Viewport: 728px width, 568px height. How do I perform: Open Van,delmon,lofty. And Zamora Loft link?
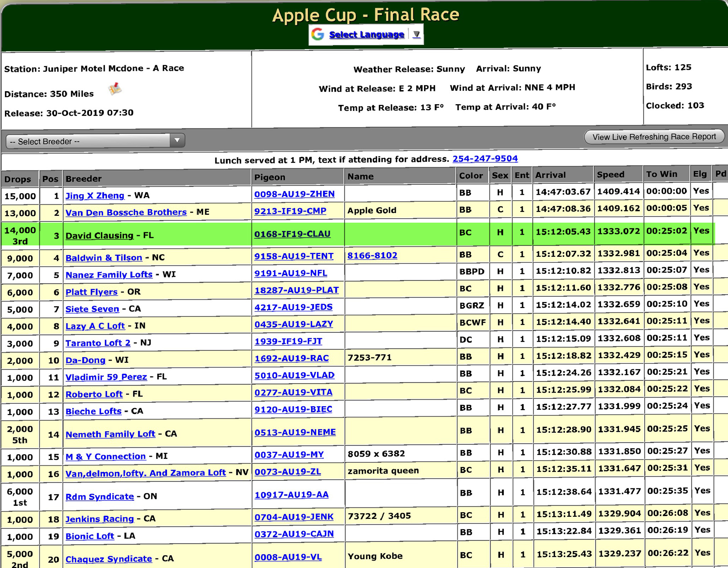point(145,473)
